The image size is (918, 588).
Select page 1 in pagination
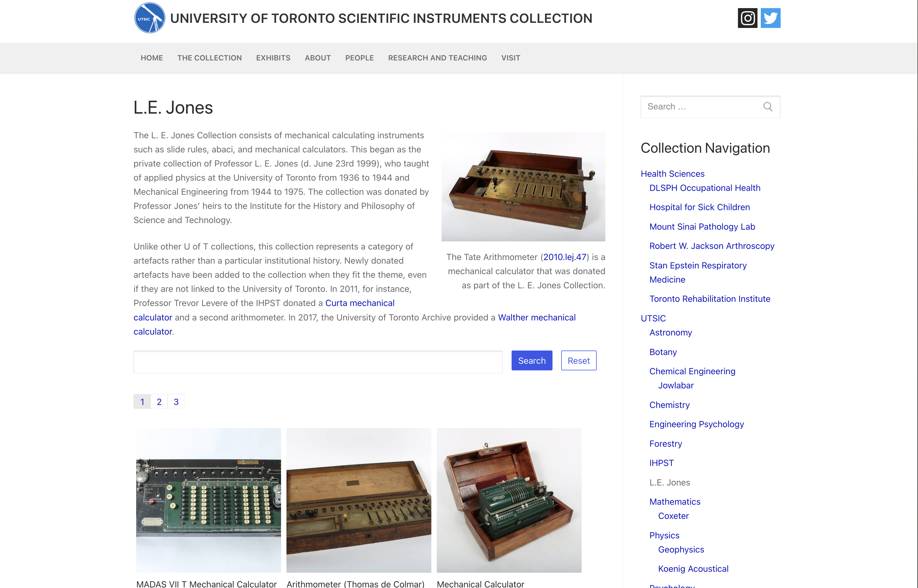tap(142, 401)
